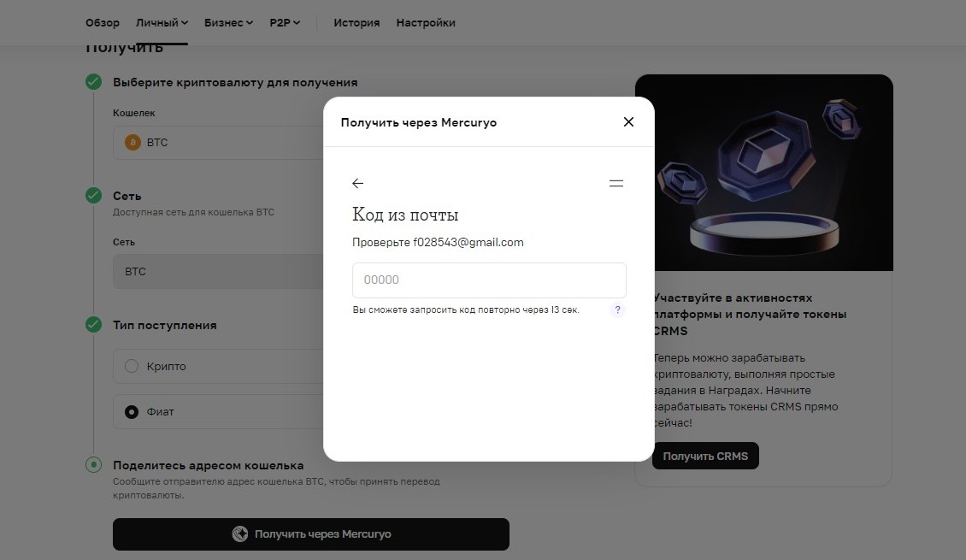Screen dimensions: 966x560
Task: Click green checkmark beside Тип поступления step
Action: (94, 325)
